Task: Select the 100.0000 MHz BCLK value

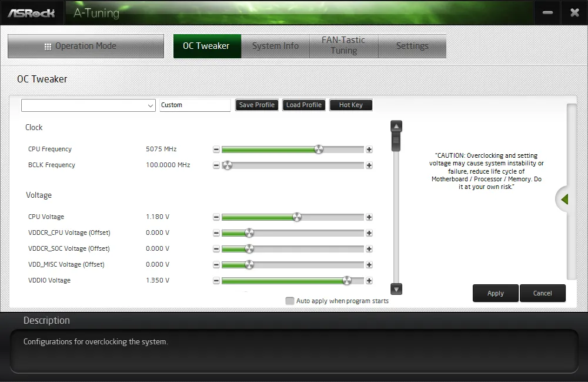Action: coord(168,165)
